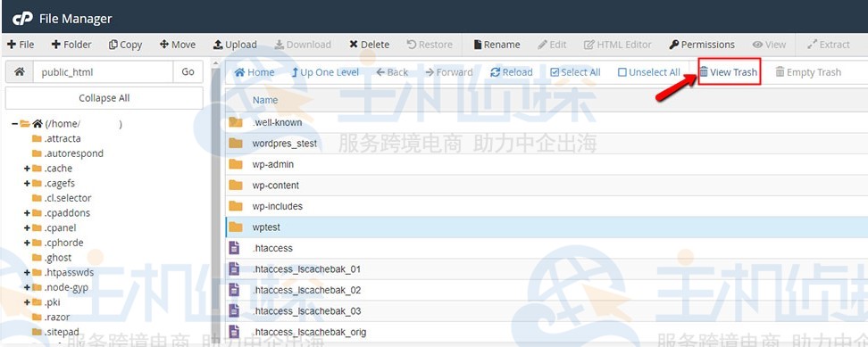Expand the .cphorde tree folder

27,243
